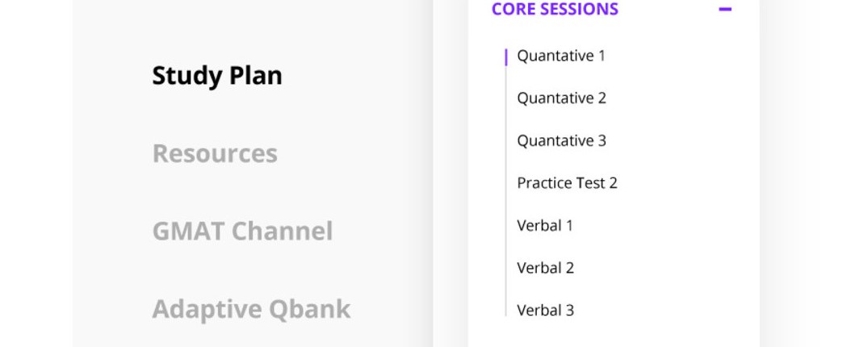Click the vertical line beside Verbal 3

(x=505, y=308)
